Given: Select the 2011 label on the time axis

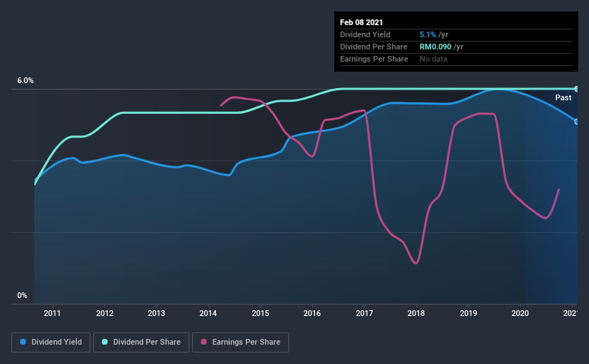Looking at the screenshot, I should (52, 313).
